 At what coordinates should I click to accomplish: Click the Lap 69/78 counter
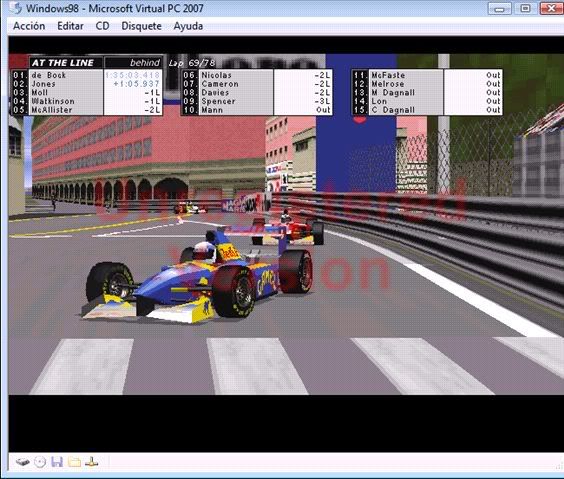tap(192, 63)
